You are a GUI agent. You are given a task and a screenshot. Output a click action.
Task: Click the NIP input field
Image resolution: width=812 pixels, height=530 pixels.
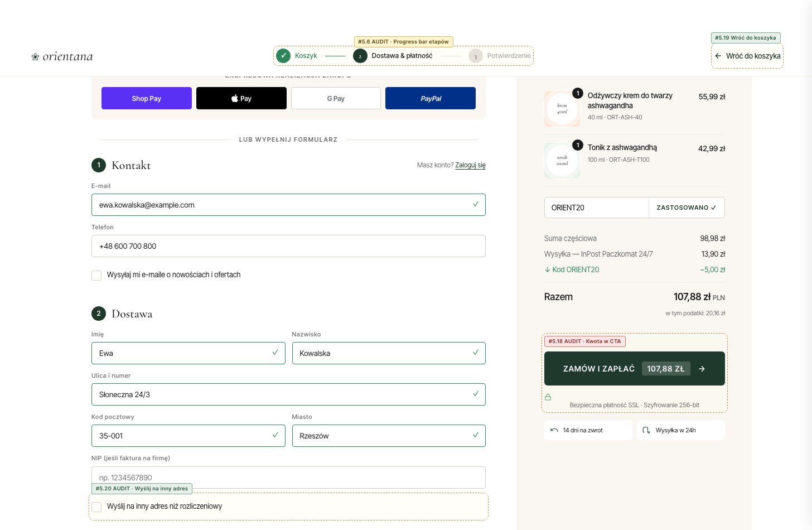tap(288, 478)
